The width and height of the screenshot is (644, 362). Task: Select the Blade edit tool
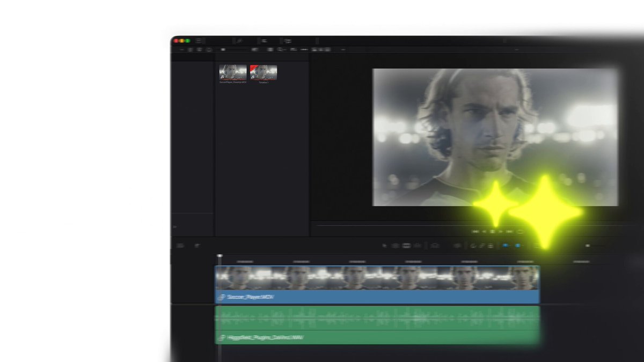(x=416, y=246)
